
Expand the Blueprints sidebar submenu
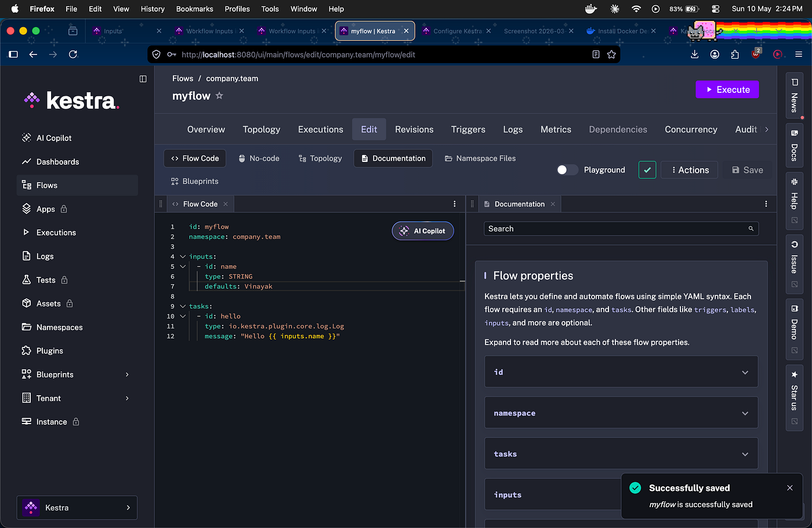[127, 375]
